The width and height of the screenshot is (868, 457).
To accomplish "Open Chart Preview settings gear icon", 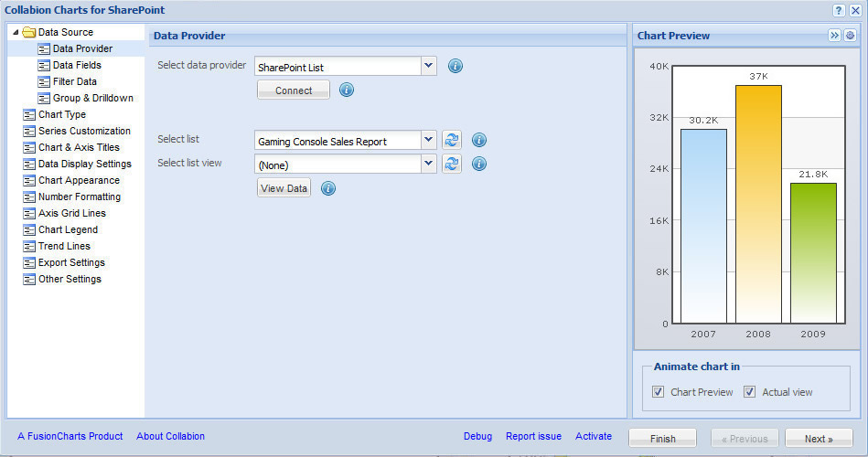I will pyautogui.click(x=850, y=36).
